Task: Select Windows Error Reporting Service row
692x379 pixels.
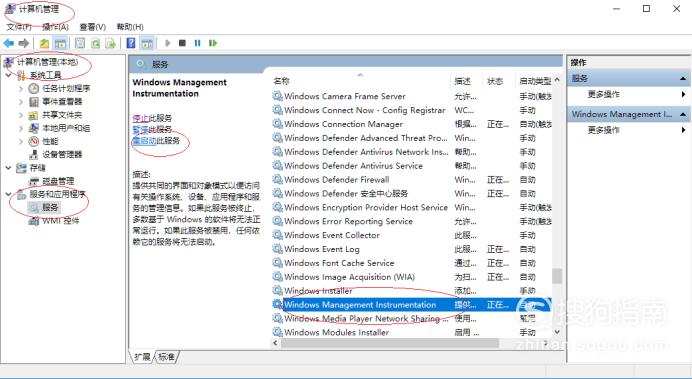Action: point(348,221)
